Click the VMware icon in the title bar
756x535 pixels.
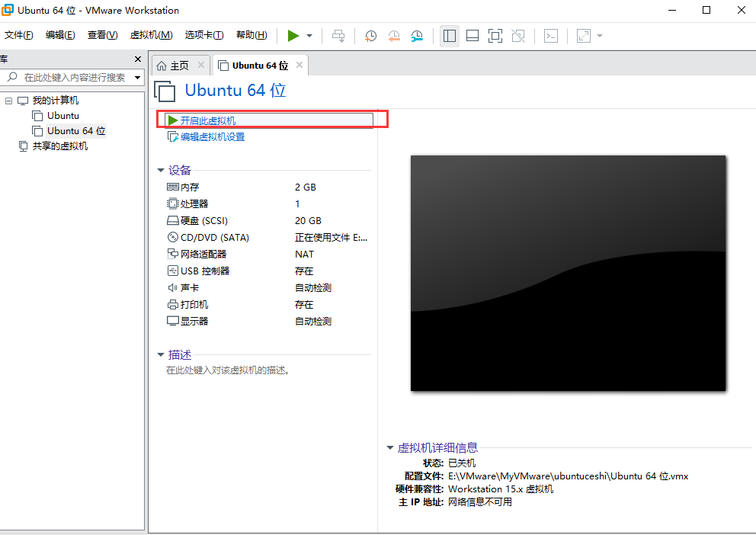(x=7, y=10)
